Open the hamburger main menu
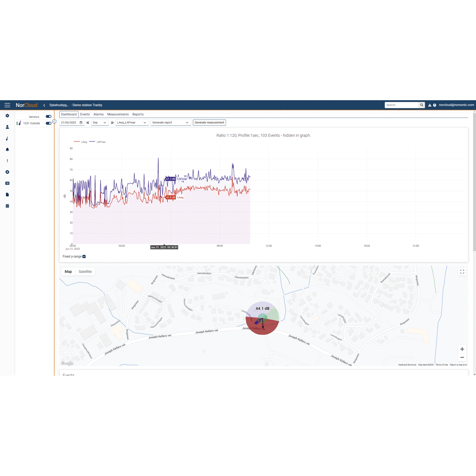Viewport: 476px width, 476px height. tap(7, 105)
